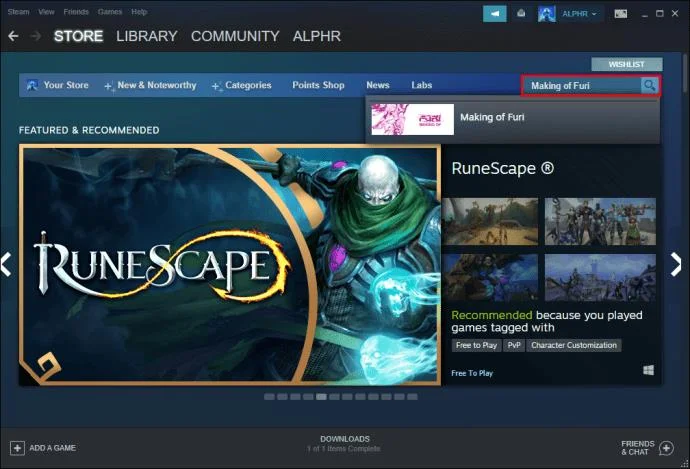
Task: Expand the Categories menu
Action: point(242,85)
